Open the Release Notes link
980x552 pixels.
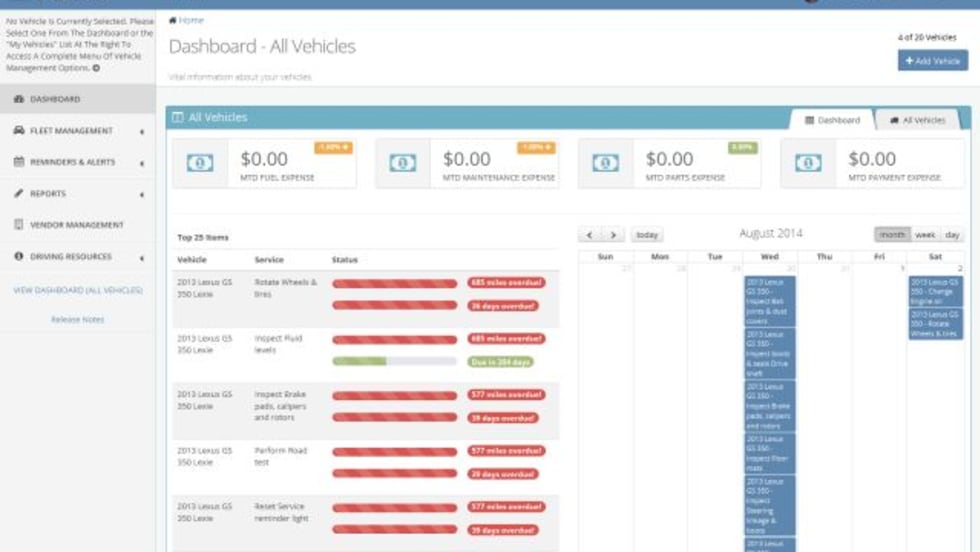click(77, 320)
